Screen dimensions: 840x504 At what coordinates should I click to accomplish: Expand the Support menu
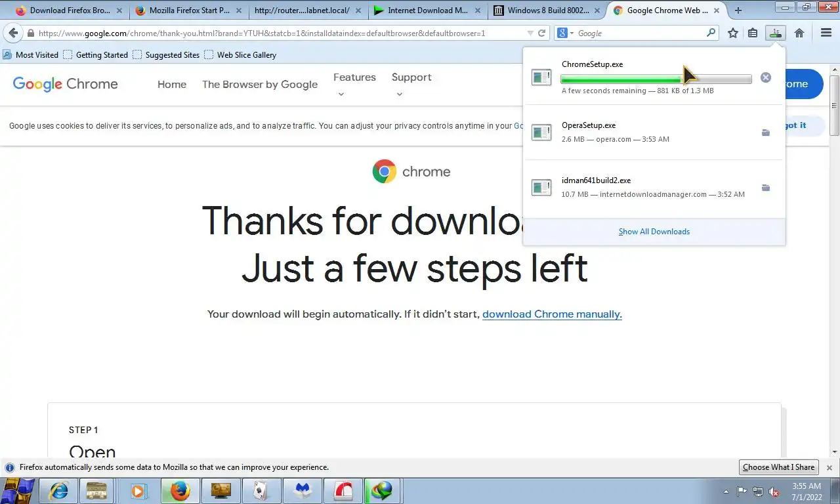(x=411, y=85)
